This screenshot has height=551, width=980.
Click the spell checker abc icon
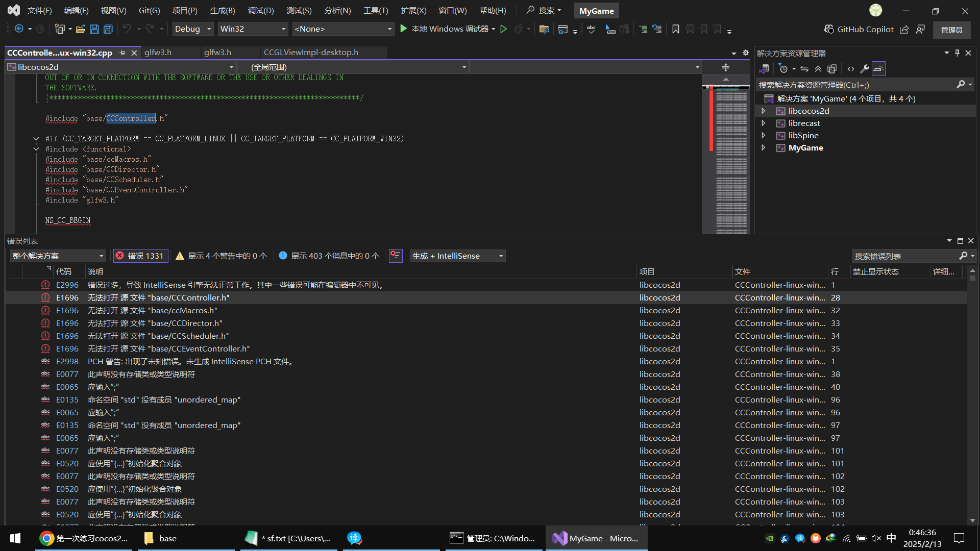pyautogui.click(x=591, y=29)
